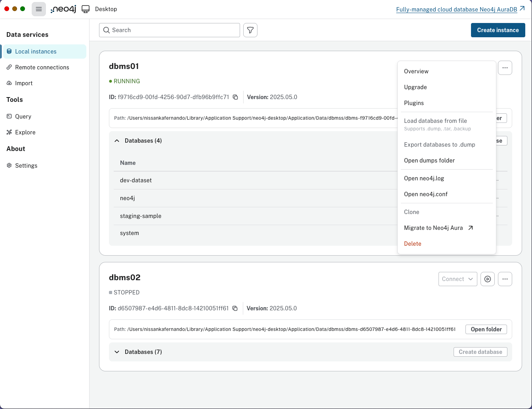Copy the dbms02 instance ID
The width and height of the screenshot is (532, 409).
(235, 308)
